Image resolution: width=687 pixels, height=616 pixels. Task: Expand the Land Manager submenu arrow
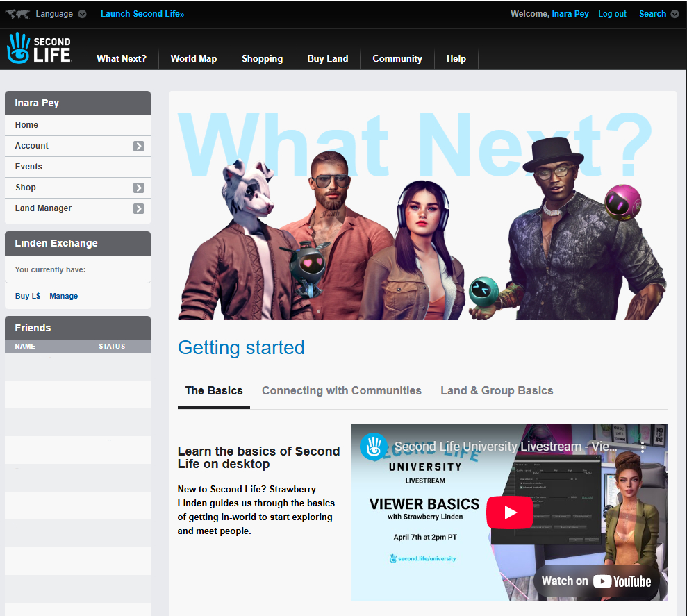138,208
